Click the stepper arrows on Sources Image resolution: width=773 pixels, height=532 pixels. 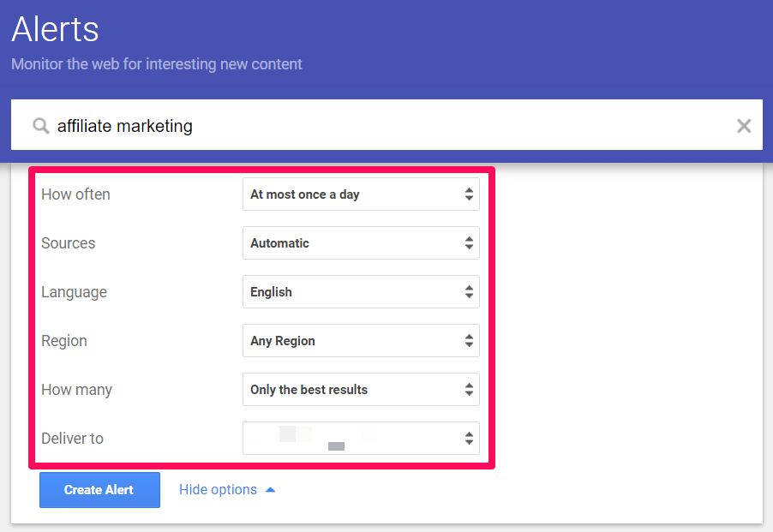pos(469,243)
